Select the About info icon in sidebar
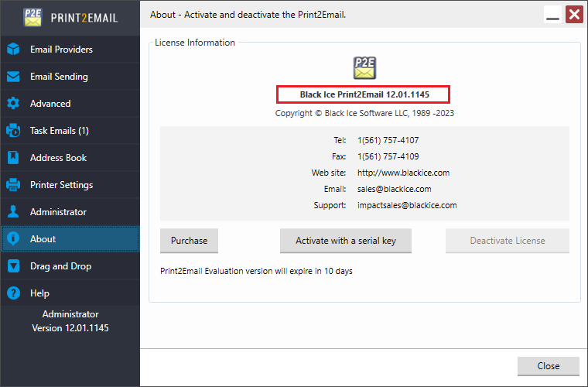Image resolution: width=588 pixels, height=387 pixels. click(13, 239)
